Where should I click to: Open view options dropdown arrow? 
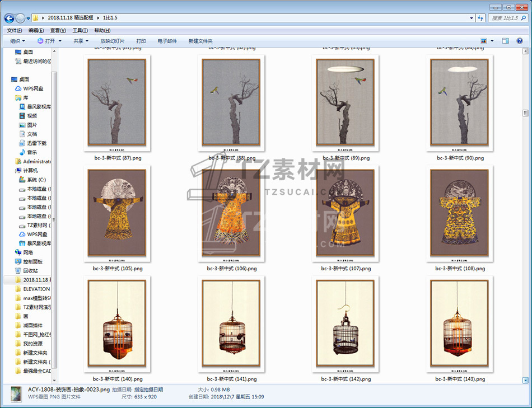(x=492, y=41)
